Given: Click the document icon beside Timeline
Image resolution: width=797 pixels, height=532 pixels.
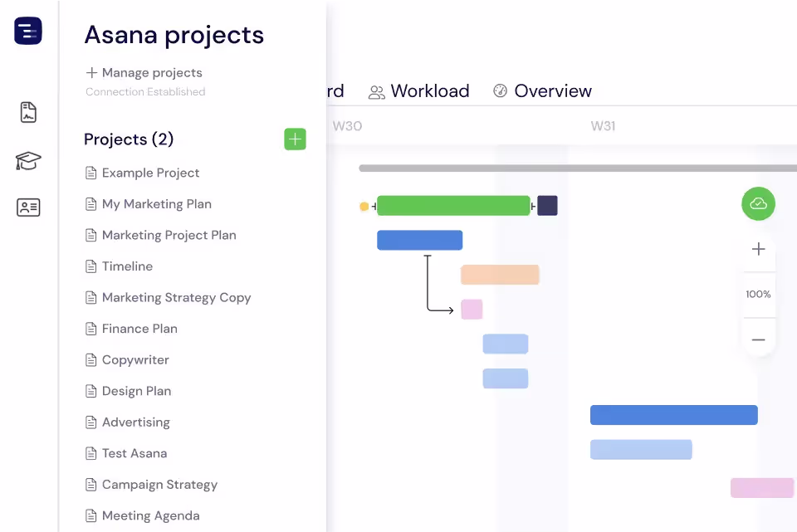Looking at the screenshot, I should (91, 266).
